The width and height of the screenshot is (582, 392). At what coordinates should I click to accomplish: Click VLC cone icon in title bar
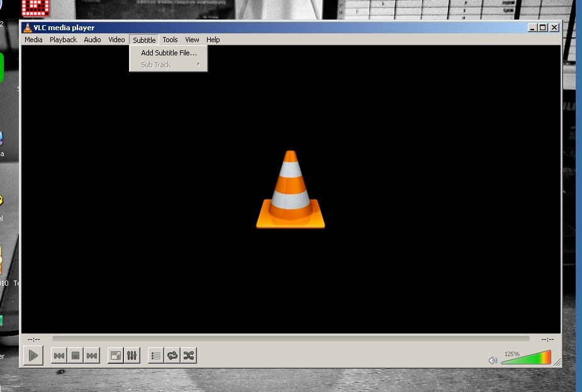coord(28,28)
